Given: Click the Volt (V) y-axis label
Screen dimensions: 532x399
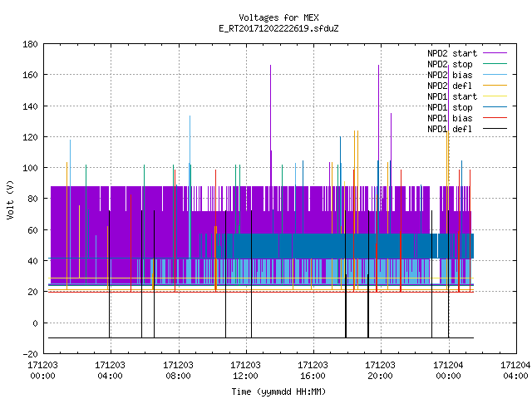Looking at the screenshot, I should (x=10, y=199).
